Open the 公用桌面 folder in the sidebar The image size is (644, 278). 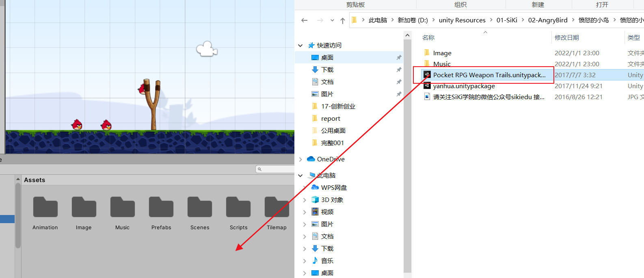(x=333, y=131)
